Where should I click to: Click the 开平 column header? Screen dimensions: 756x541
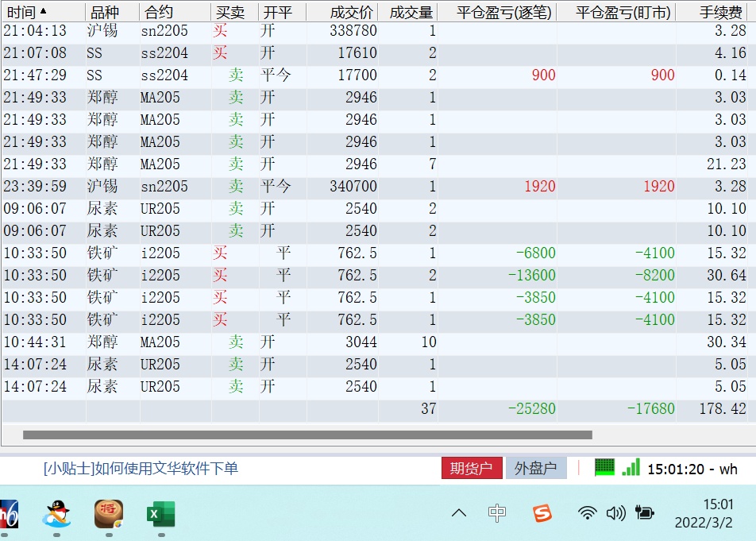click(283, 12)
